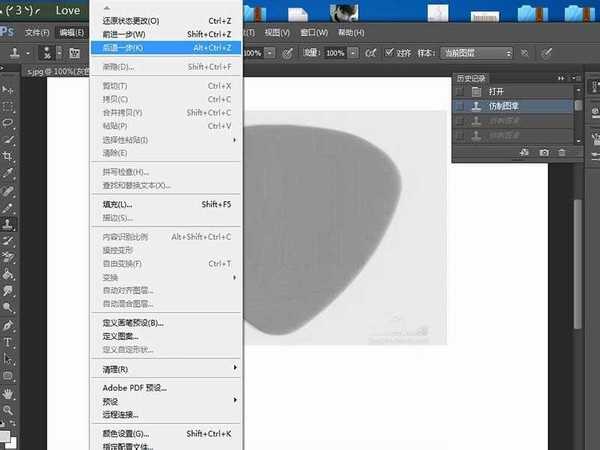Viewport: 600px width, 450px height.
Task: Select the Hand tool
Action: pyautogui.click(x=7, y=393)
